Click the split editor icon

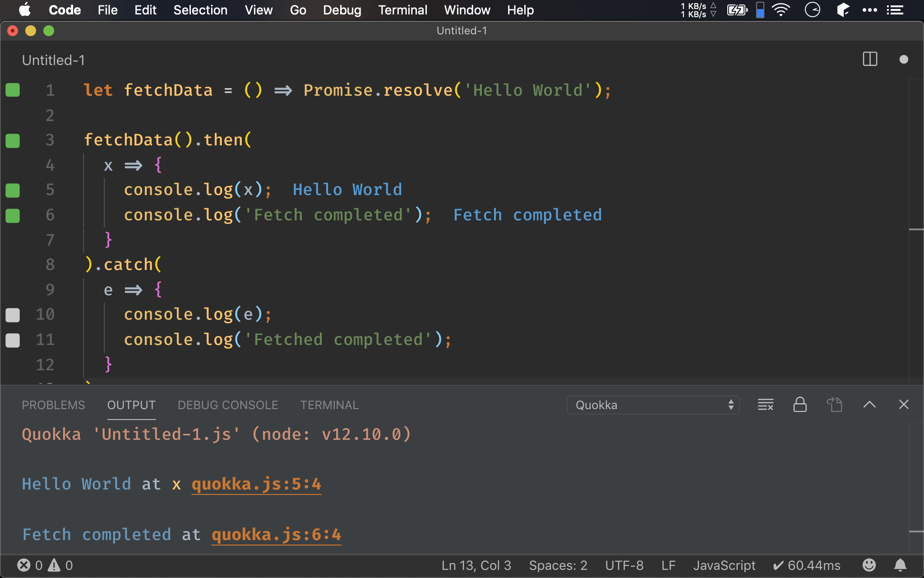pyautogui.click(x=870, y=60)
